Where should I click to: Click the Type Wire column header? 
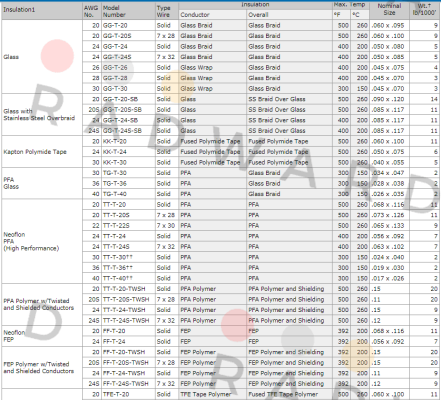[x=167, y=11]
